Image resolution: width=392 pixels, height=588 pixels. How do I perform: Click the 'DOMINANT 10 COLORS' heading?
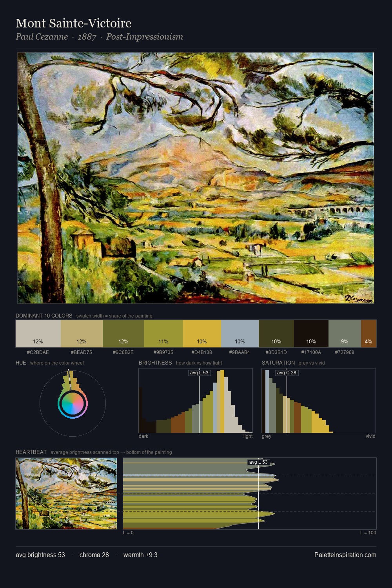tap(44, 316)
